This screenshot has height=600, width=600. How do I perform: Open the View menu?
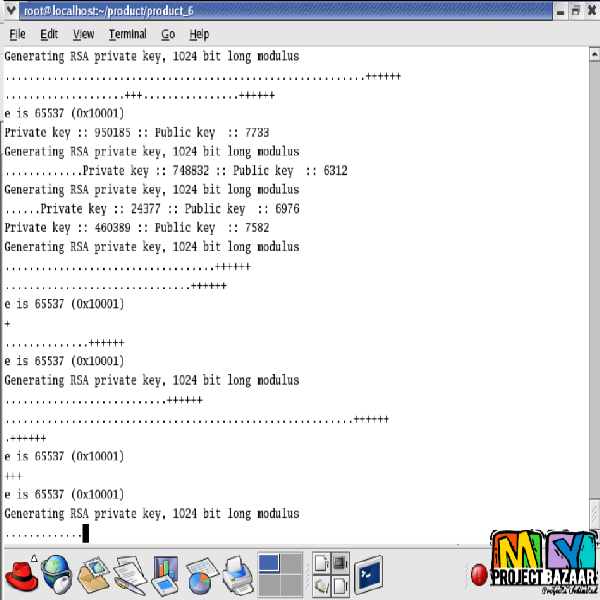click(84, 34)
